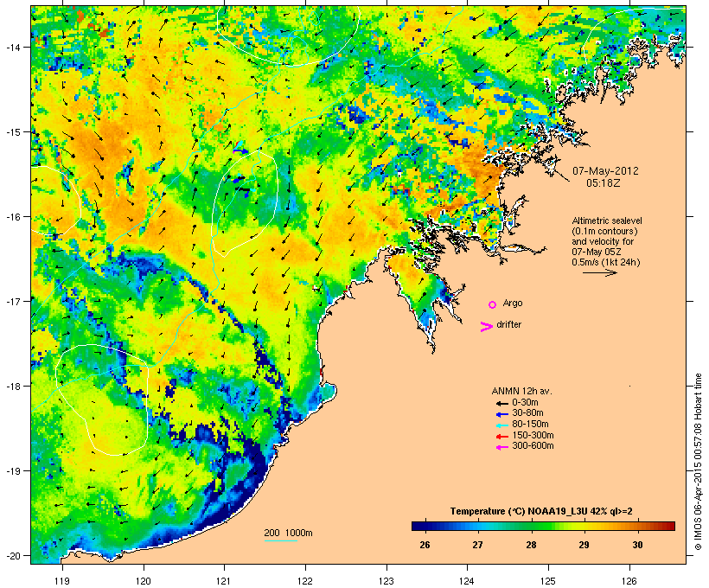This screenshot has width=709, height=588.
Task: Click the '30-80m' depth label
Action: click(527, 413)
